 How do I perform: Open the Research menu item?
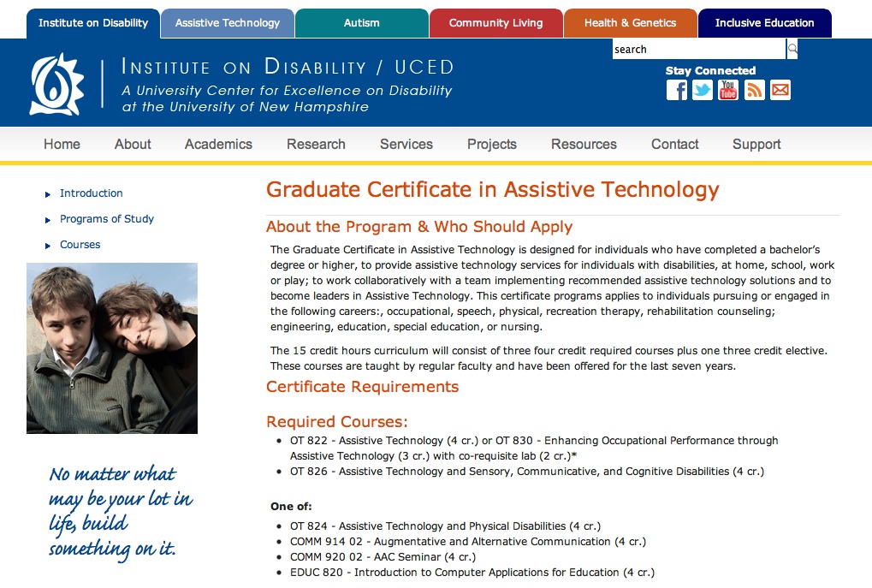[x=316, y=144]
